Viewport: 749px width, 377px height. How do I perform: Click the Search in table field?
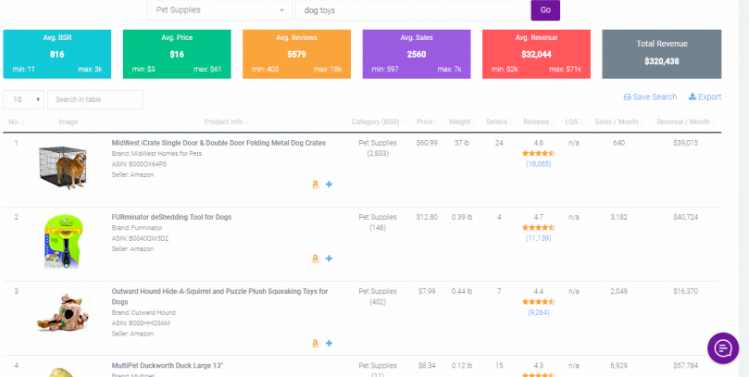point(95,99)
